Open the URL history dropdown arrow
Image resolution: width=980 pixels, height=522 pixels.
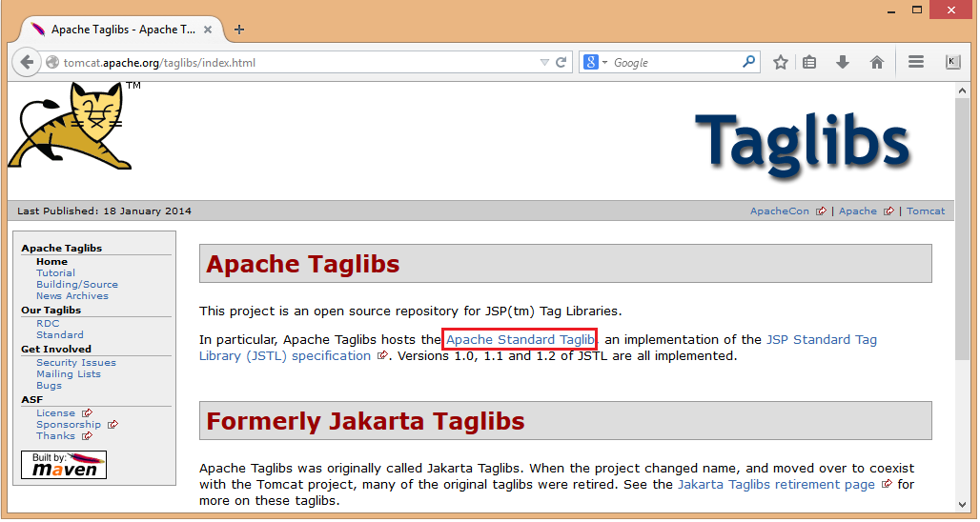[x=544, y=63]
